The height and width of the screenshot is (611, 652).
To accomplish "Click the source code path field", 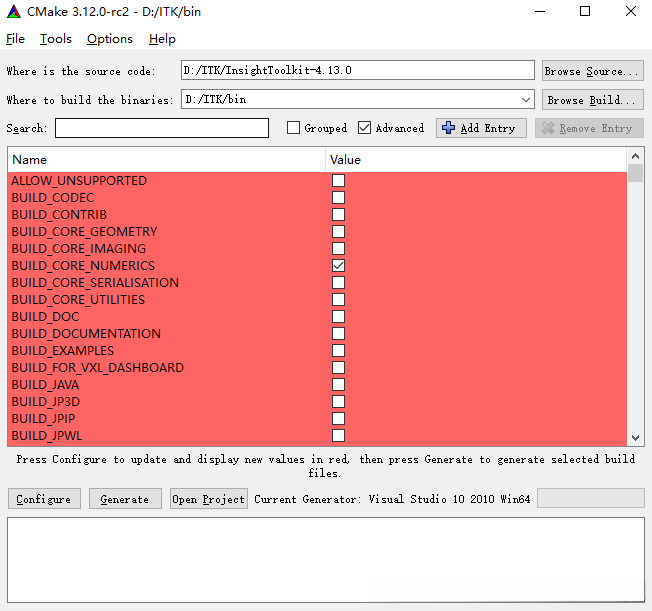I will tap(358, 70).
